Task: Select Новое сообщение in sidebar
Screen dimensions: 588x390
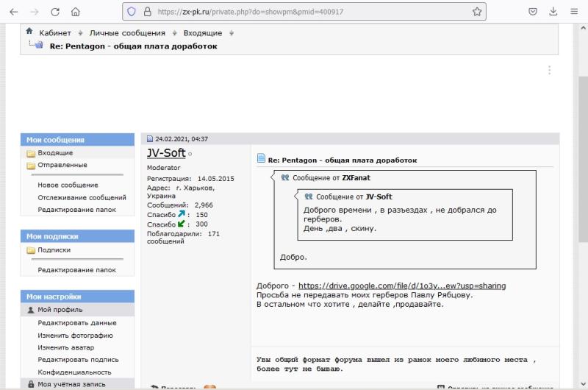Action: (x=68, y=185)
